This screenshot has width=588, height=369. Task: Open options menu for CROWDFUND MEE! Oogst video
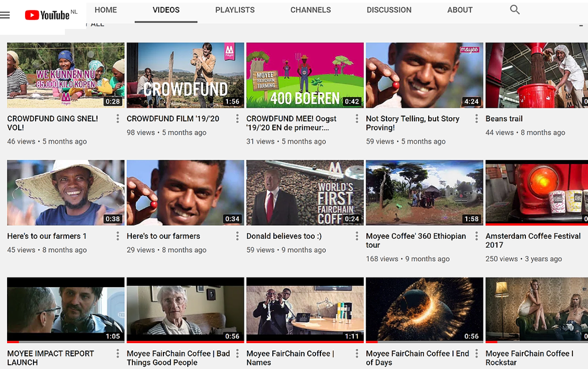(357, 118)
